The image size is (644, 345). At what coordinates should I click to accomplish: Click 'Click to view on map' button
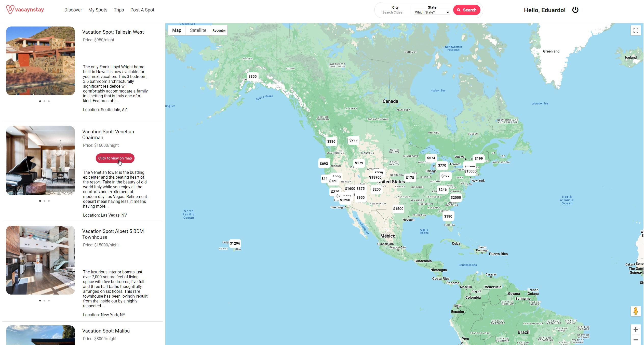pos(115,158)
